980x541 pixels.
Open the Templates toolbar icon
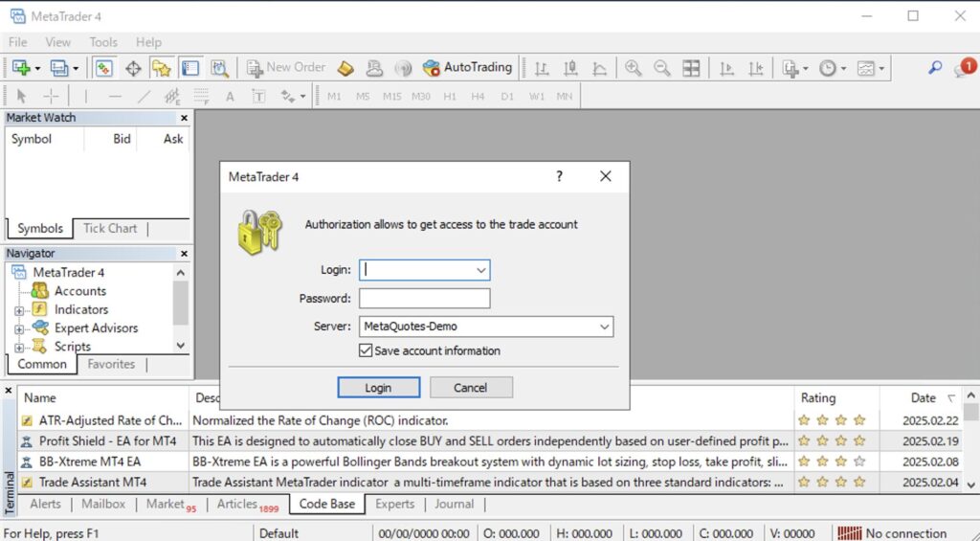865,68
